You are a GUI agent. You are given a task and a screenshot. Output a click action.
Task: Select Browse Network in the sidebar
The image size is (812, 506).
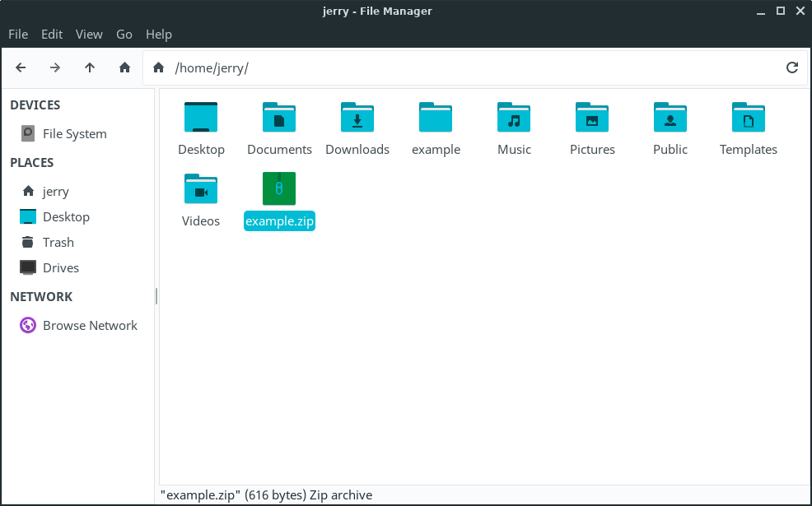90,325
